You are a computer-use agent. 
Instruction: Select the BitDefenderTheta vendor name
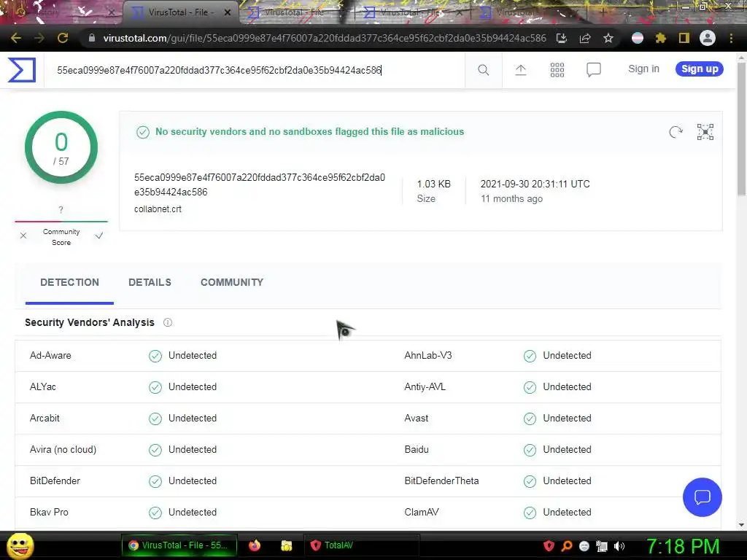(441, 481)
